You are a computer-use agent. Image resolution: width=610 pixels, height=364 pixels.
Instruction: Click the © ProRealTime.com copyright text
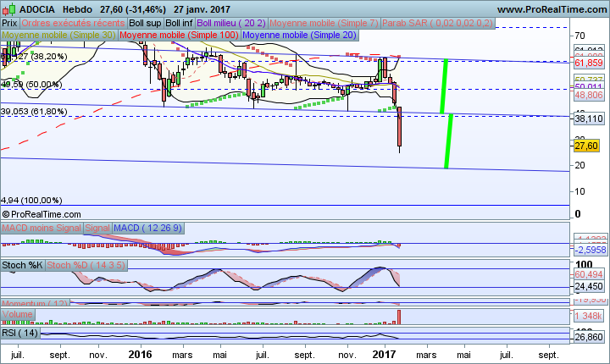pos(42,214)
